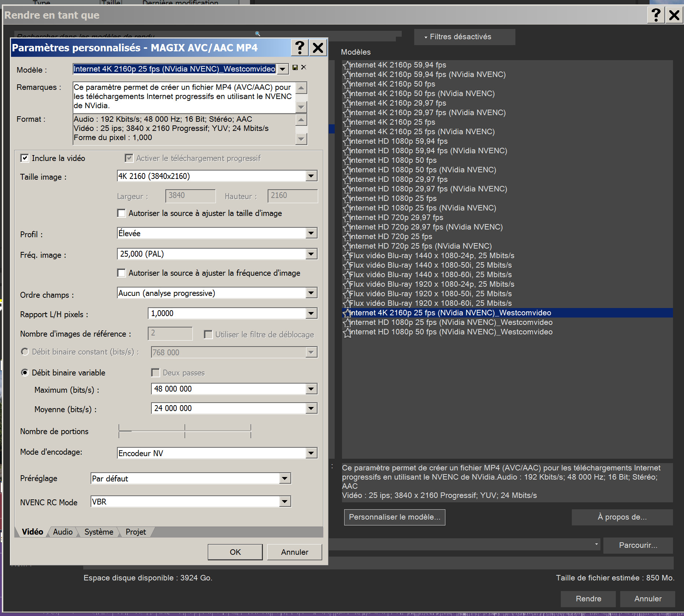Screen dimensions: 684x616
Task: Open help in the custom settings dialog
Action: (300, 48)
